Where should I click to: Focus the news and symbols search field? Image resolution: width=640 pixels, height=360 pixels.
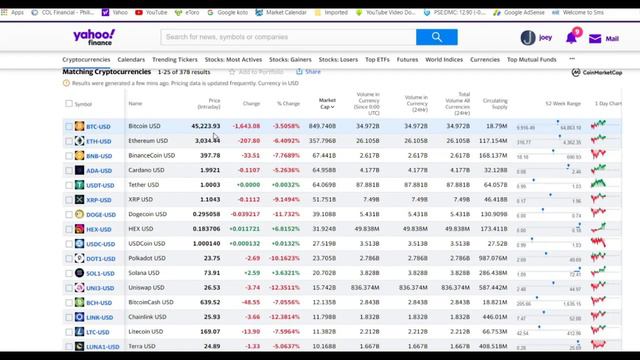pyautogui.click(x=289, y=37)
